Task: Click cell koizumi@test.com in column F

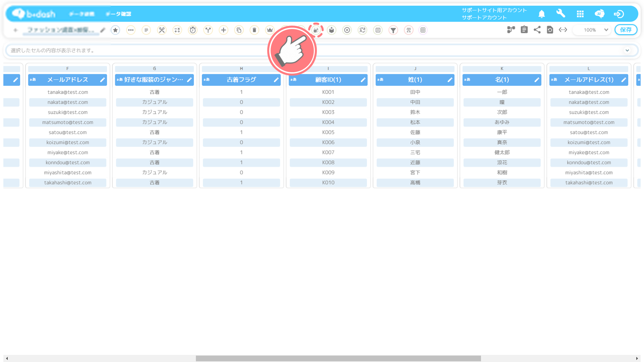Action: 68,142
